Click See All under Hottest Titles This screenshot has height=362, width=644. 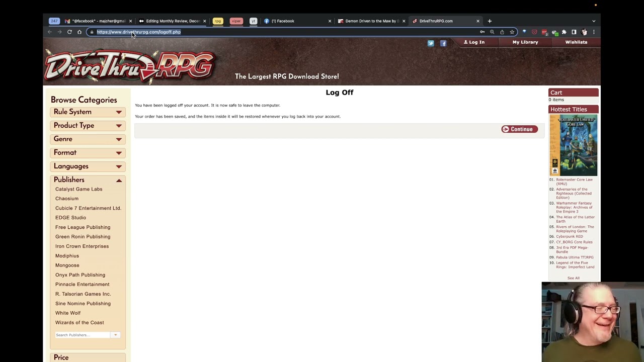[x=573, y=278]
